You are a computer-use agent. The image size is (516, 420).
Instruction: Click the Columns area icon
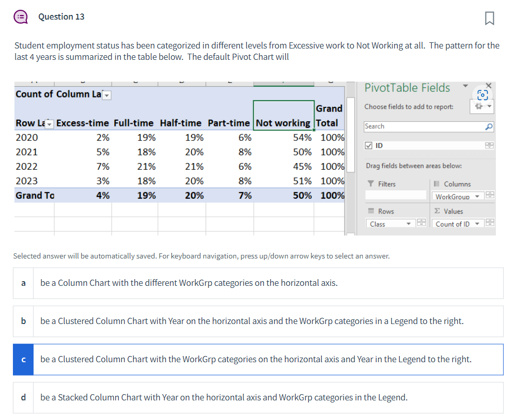point(437,183)
